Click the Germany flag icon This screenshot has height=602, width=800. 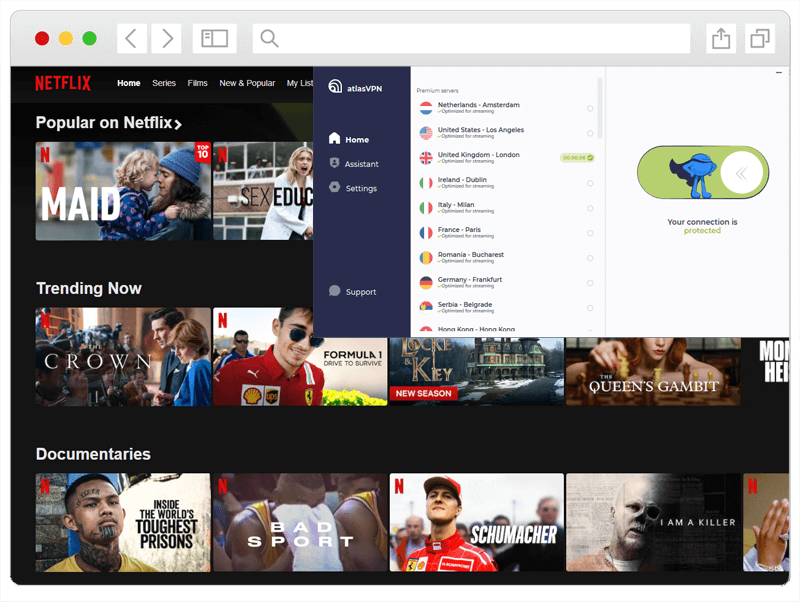coord(426,283)
